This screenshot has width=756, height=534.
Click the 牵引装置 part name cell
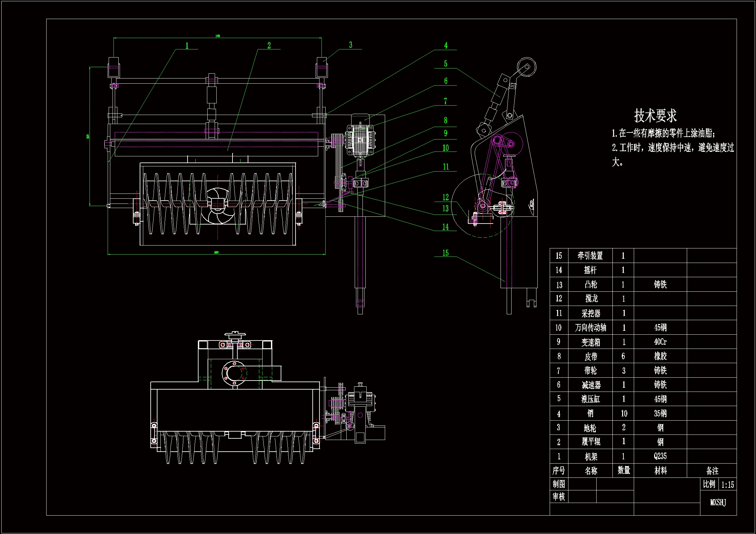tap(590, 256)
